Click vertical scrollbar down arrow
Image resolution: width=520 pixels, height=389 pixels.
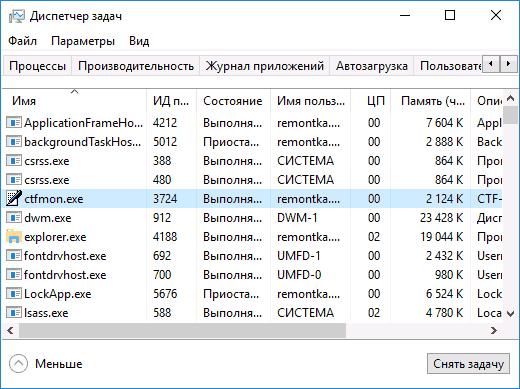pos(510,314)
